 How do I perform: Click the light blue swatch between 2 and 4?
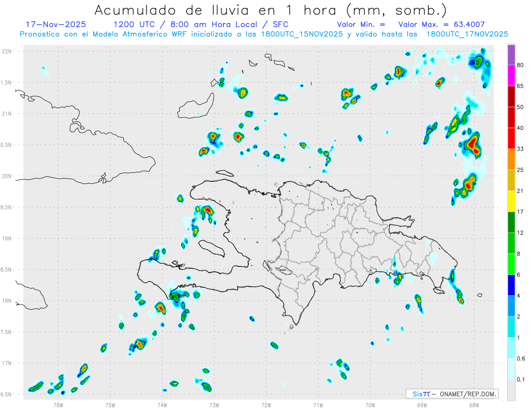(511, 305)
